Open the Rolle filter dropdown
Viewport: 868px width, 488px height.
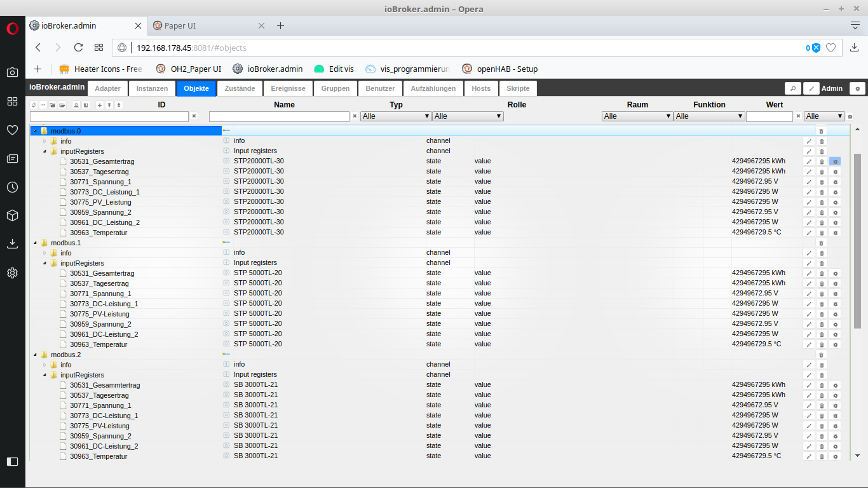pyautogui.click(x=468, y=116)
